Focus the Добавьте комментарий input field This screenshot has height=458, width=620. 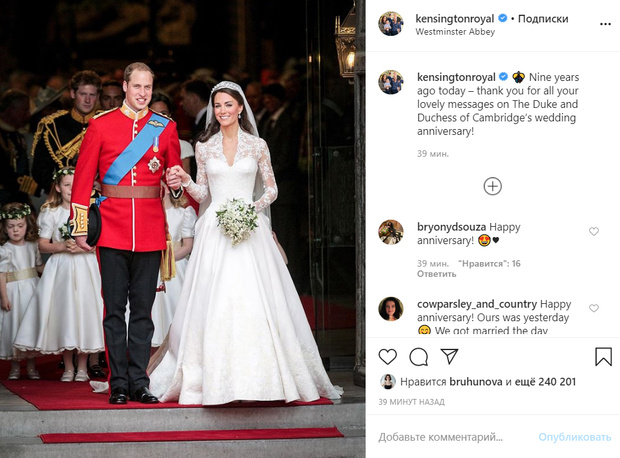[x=455, y=437]
